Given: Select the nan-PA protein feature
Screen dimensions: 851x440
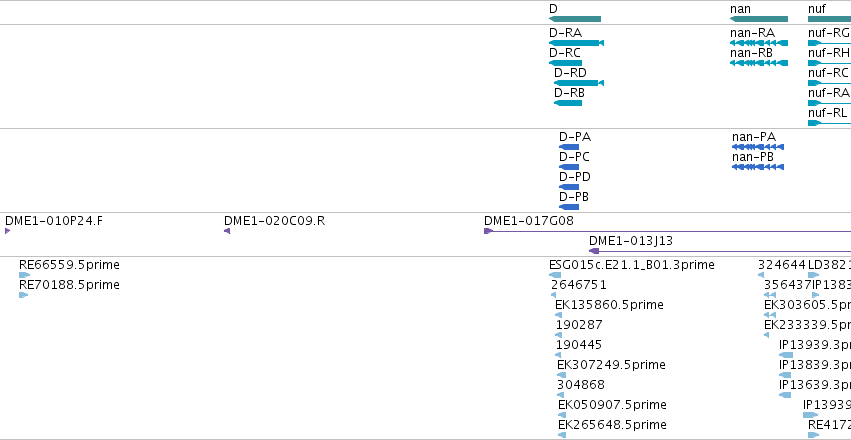Looking at the screenshot, I should click(758, 147).
